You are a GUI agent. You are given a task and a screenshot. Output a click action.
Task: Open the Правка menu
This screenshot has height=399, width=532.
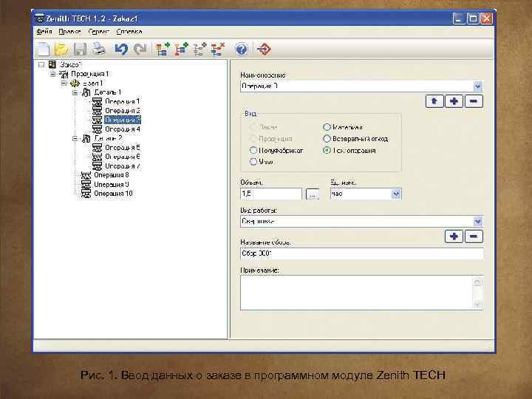(69, 32)
